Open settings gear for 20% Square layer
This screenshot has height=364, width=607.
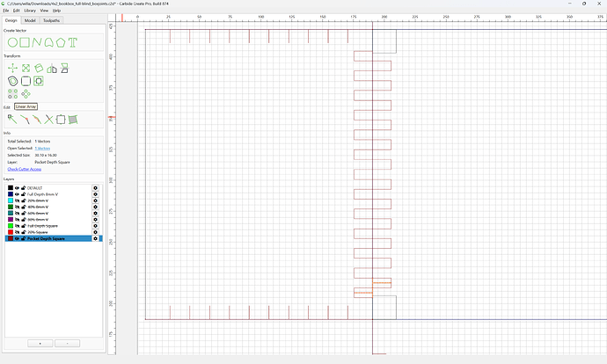click(95, 232)
